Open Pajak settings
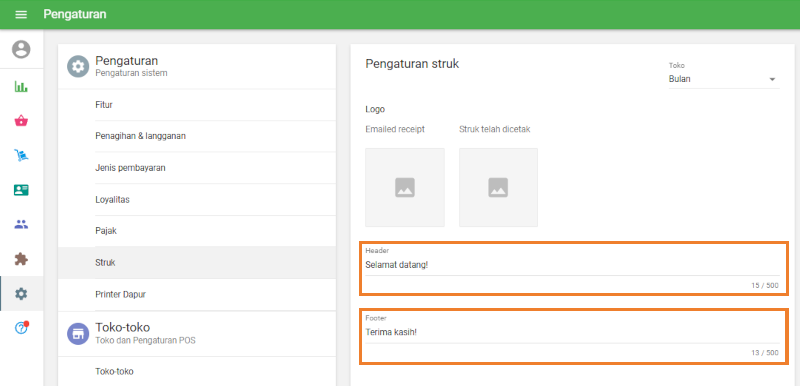 point(197,231)
